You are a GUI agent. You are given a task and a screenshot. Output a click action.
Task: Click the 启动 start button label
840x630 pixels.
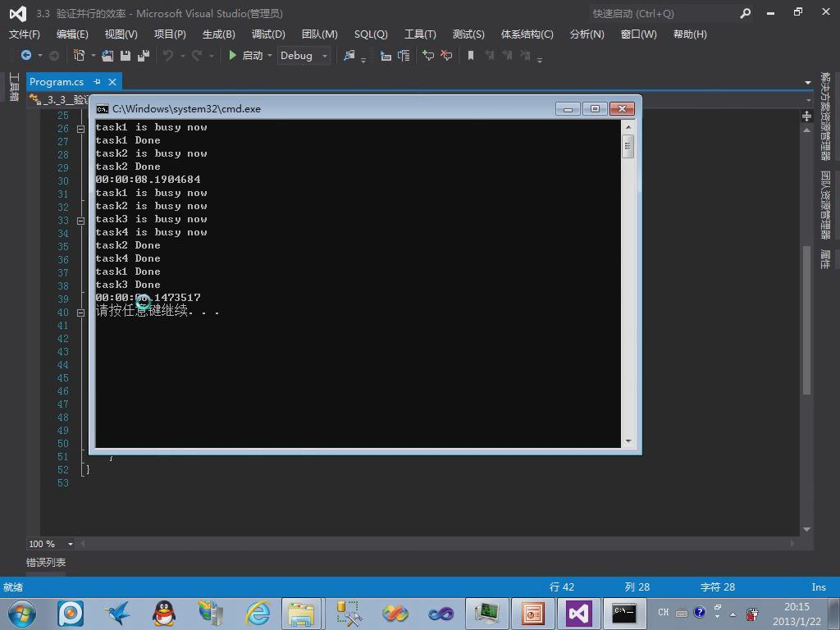coord(253,56)
